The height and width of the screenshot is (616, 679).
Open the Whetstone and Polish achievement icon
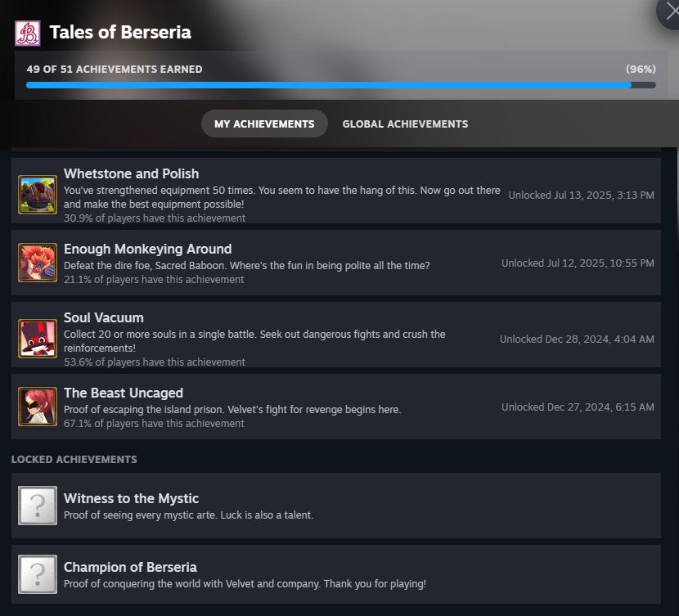pos(38,195)
